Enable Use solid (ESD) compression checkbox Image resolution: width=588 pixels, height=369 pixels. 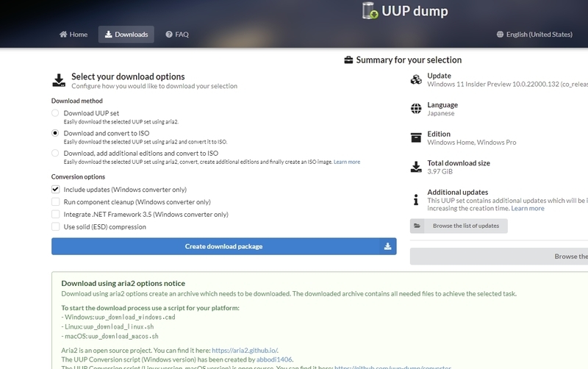coord(56,226)
